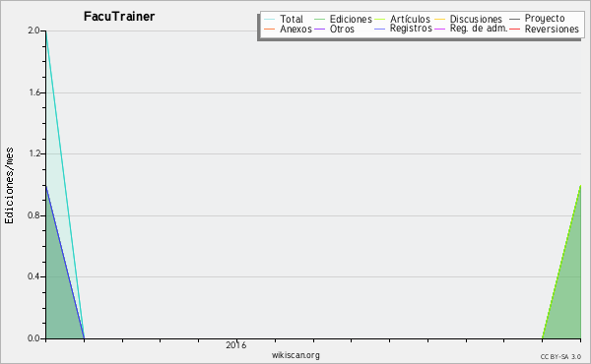Click the FacuTrainer chart title
The width and height of the screenshot is (591, 364).
pos(119,17)
